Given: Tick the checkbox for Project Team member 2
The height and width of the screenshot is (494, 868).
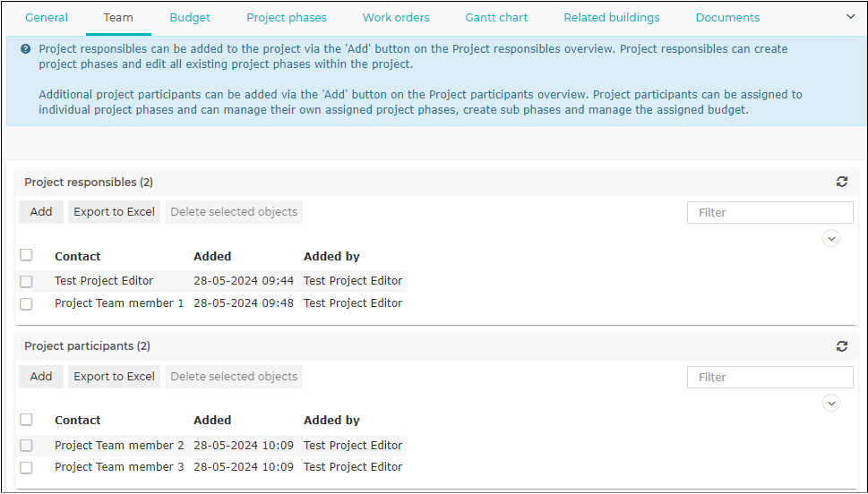Looking at the screenshot, I should tap(26, 446).
